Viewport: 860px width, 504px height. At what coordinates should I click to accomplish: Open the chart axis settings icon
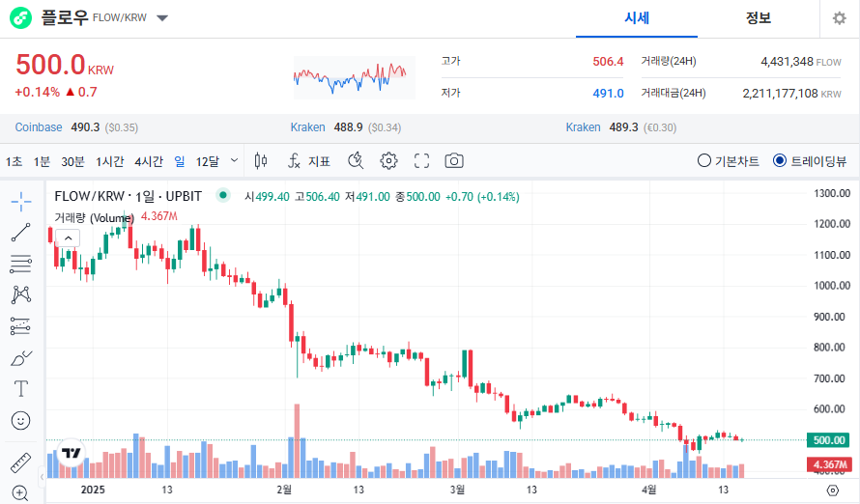pos(833,490)
